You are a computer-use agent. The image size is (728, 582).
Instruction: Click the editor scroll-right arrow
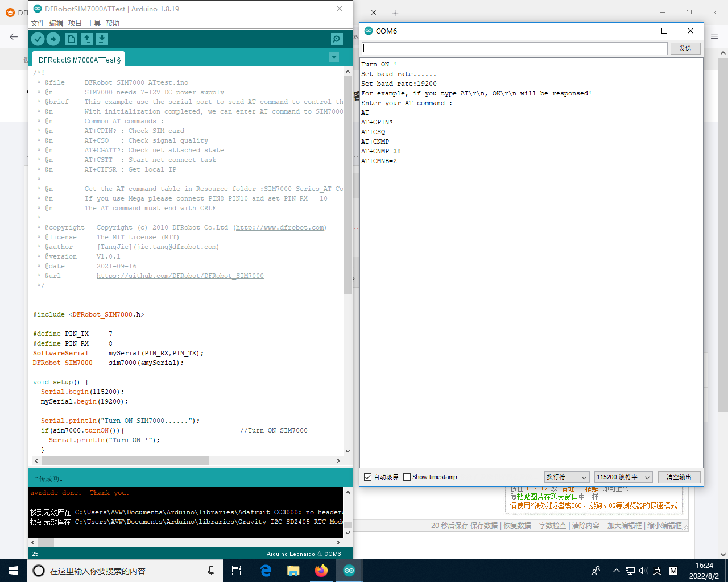coord(339,460)
